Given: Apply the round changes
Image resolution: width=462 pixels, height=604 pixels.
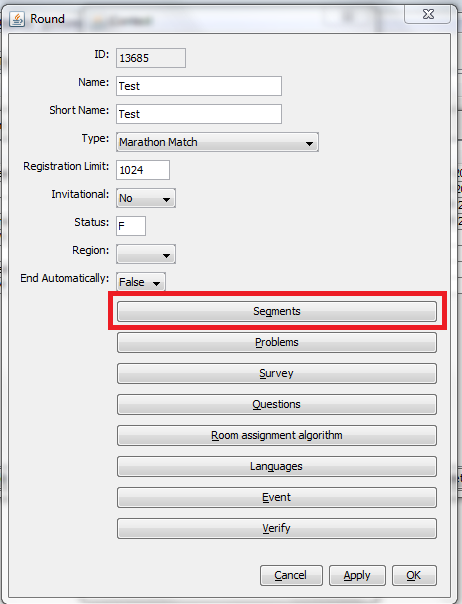Looking at the screenshot, I should (357, 575).
